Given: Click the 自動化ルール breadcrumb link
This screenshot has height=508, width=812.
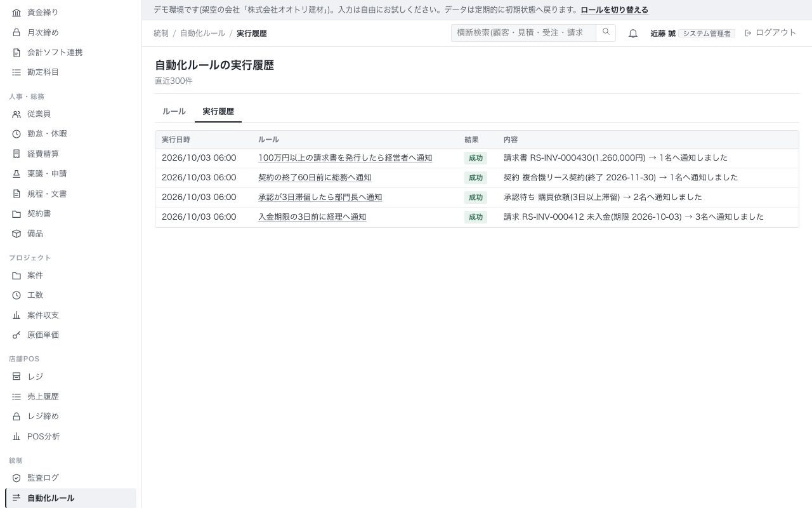Looking at the screenshot, I should [x=202, y=33].
